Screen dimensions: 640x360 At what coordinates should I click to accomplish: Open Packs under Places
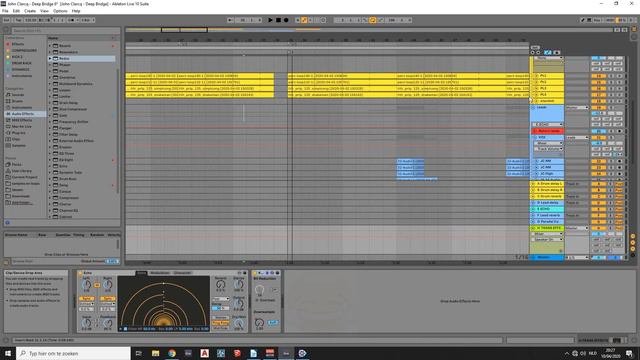coord(16,164)
